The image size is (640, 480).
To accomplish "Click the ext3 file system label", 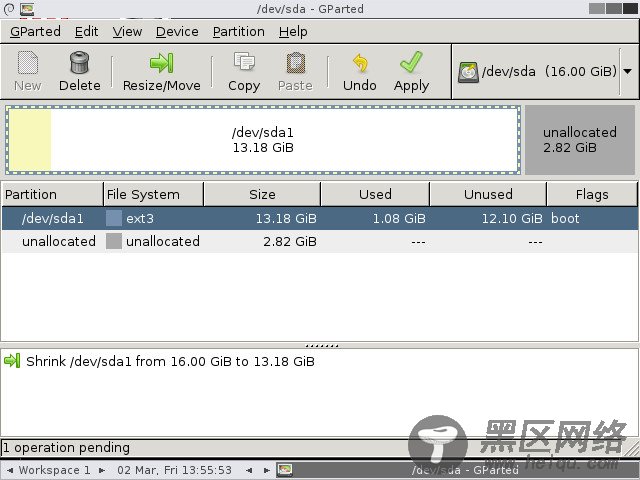I will click(140, 219).
